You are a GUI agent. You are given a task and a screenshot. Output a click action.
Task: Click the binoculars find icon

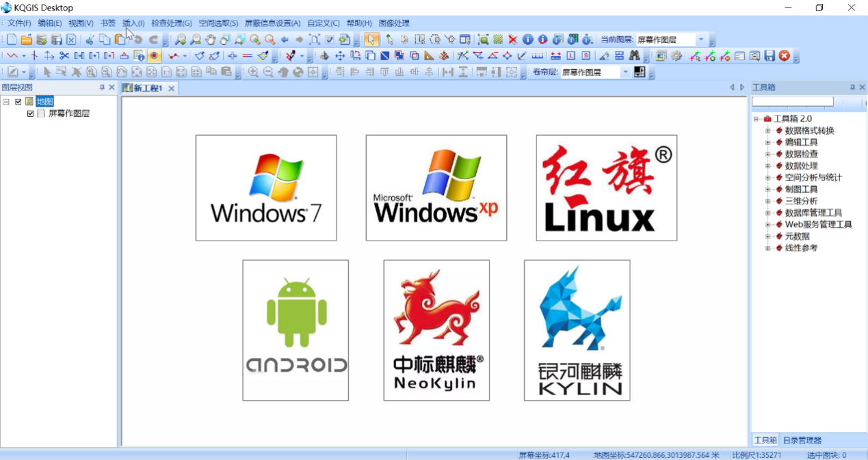pos(634,56)
